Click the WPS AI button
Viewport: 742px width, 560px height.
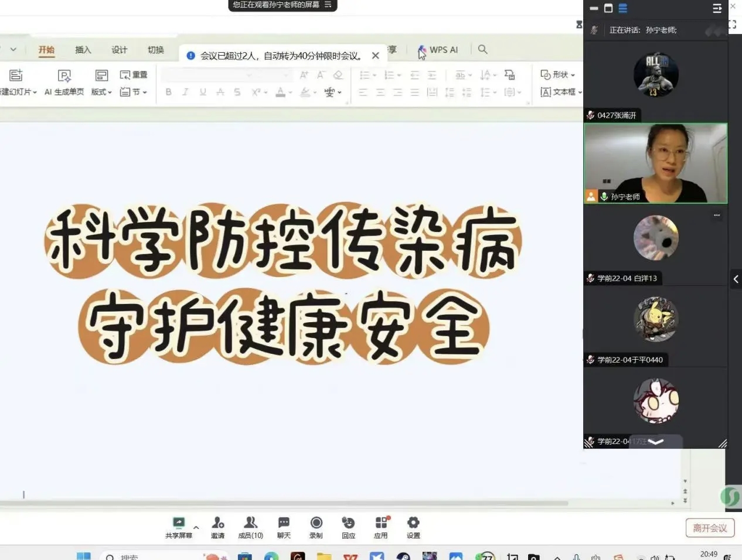coord(438,50)
